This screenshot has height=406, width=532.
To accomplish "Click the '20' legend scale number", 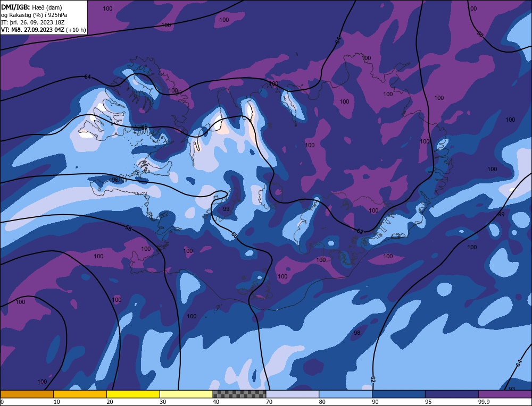I will click(110, 402).
